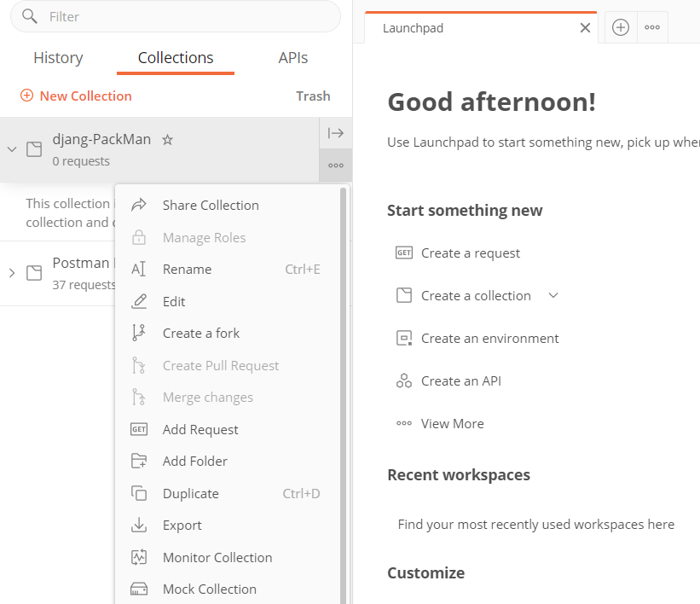Open the Trash link
This screenshot has width=700, height=604.
click(313, 96)
